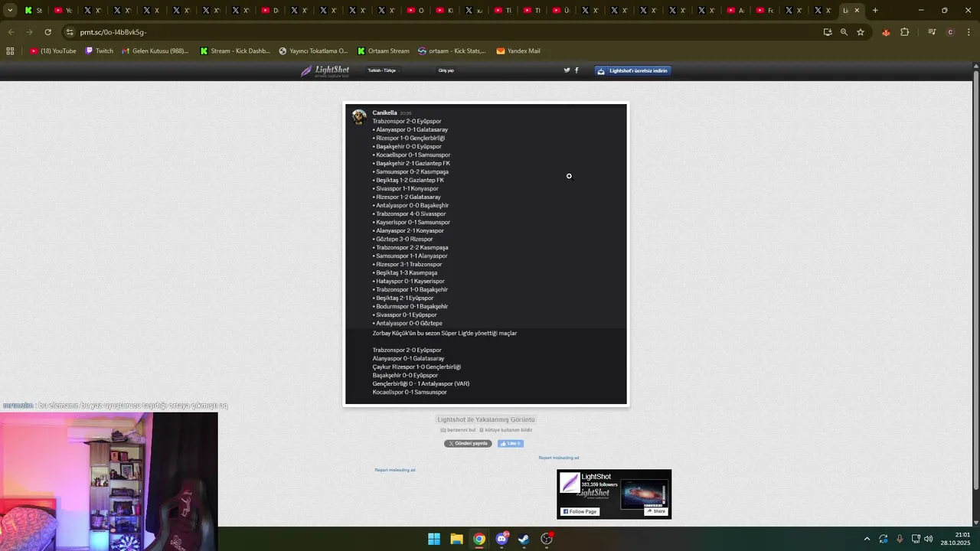Open the Windows Start menu
980x551 pixels.
[434, 539]
